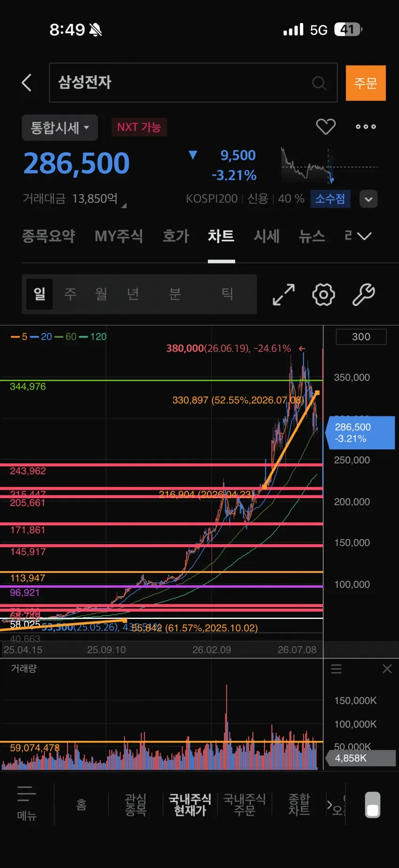
Task: Open chart settings gear
Action: (x=323, y=295)
